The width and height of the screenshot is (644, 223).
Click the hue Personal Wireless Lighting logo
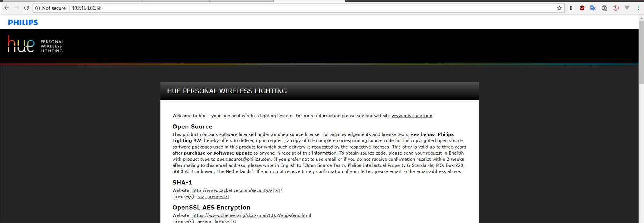tap(35, 44)
